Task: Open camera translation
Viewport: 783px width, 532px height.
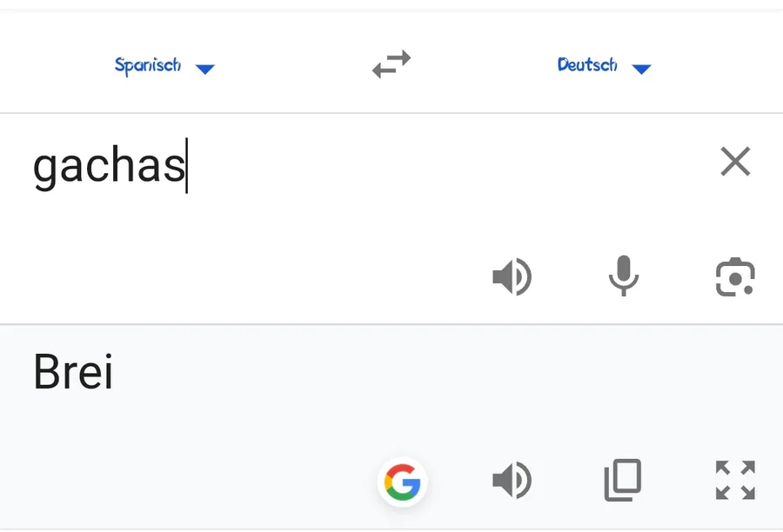Action: [735, 278]
